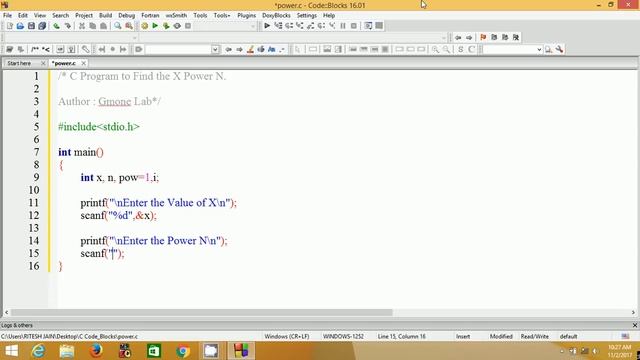This screenshot has height=360, width=640.
Task: Copy selection using the Copy icon
Action: (x=93, y=26)
